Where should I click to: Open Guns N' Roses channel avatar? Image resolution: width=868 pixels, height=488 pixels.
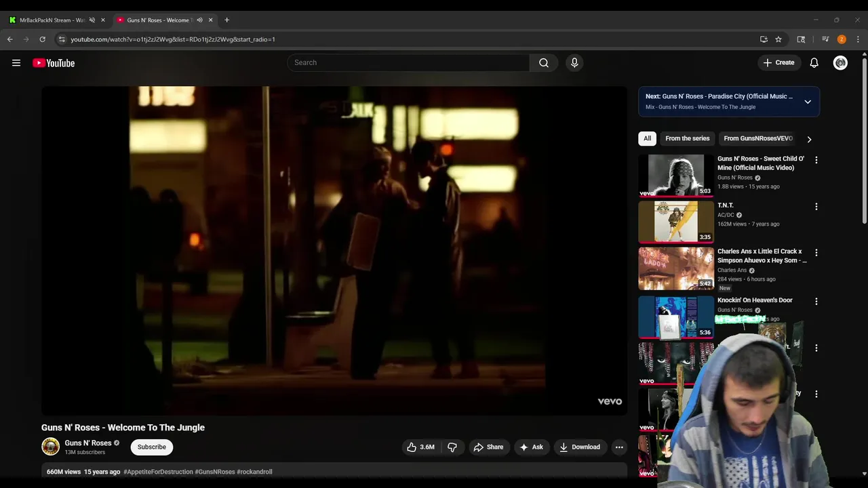pos(50,446)
